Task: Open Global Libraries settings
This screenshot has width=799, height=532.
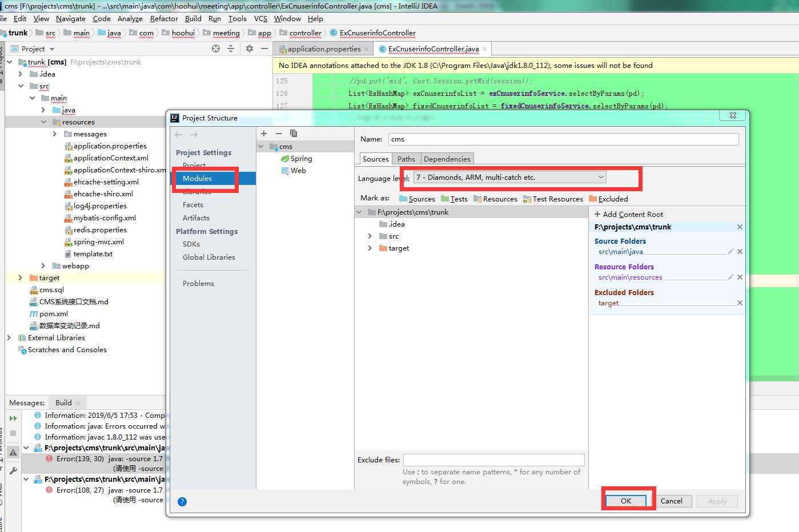Action: (209, 257)
